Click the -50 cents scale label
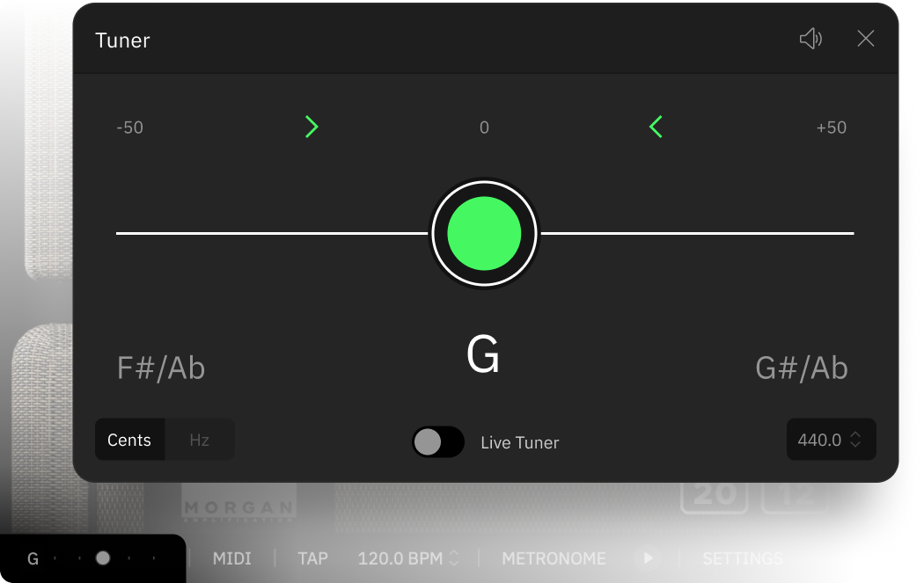924x583 pixels. (x=129, y=128)
